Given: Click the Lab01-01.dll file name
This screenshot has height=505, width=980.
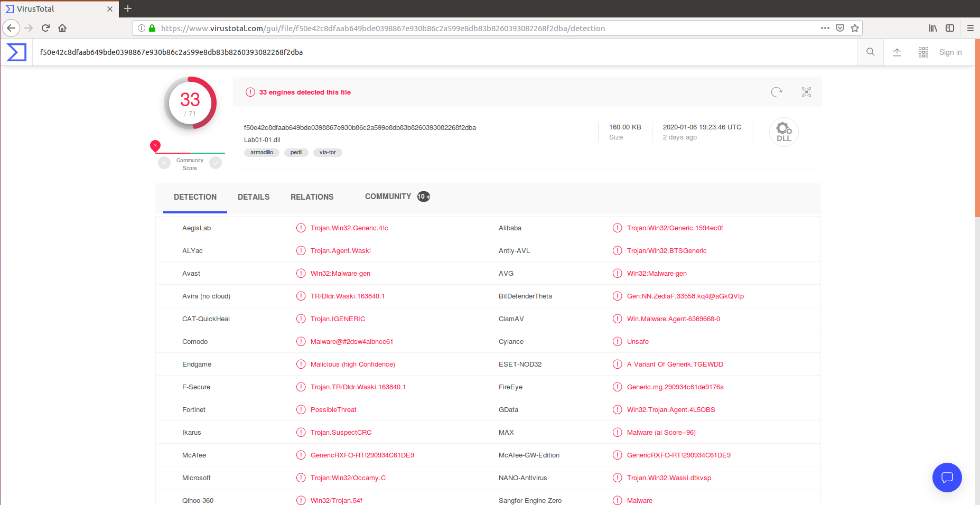Looking at the screenshot, I should click(262, 140).
